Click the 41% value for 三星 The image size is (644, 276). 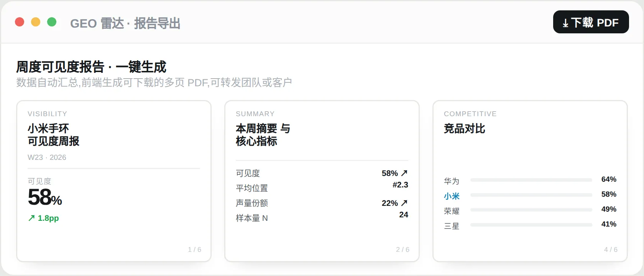pos(609,224)
